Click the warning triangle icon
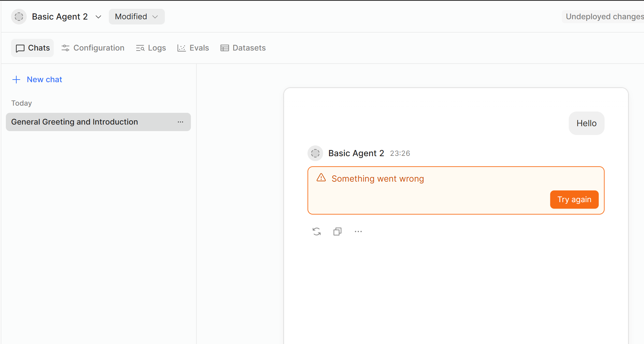Image resolution: width=644 pixels, height=344 pixels. (321, 178)
